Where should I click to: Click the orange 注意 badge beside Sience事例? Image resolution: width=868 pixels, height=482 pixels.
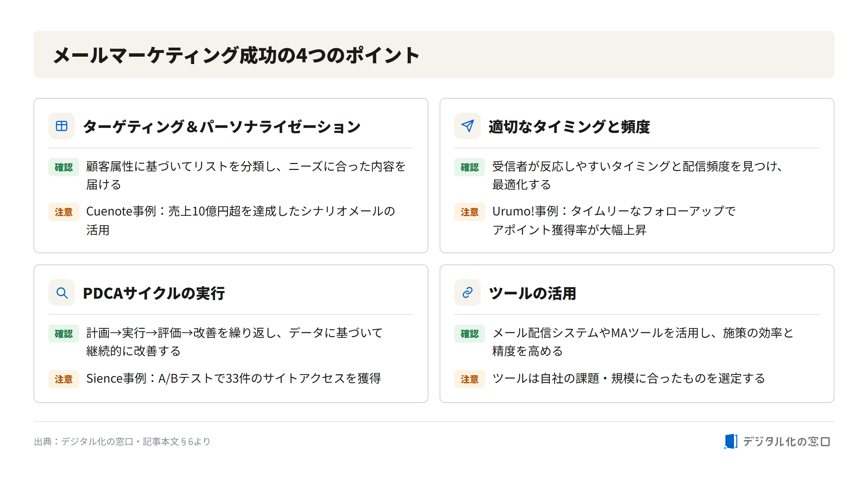point(64,379)
